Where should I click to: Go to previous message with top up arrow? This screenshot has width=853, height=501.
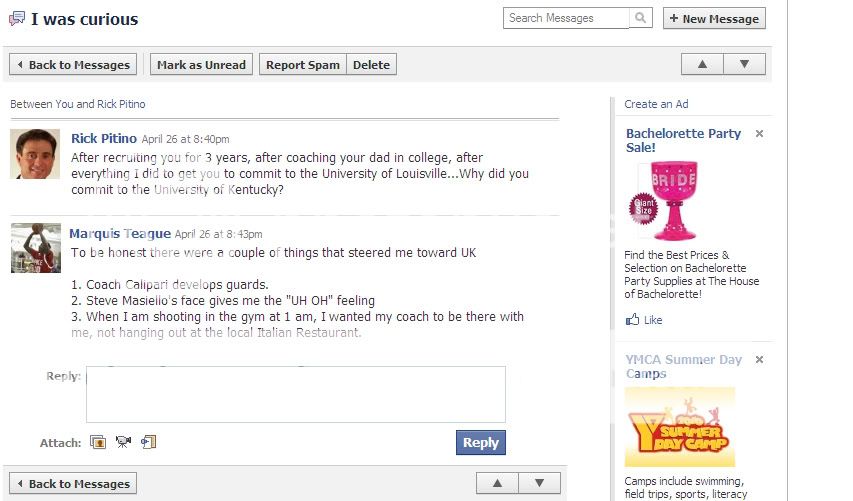(x=702, y=64)
